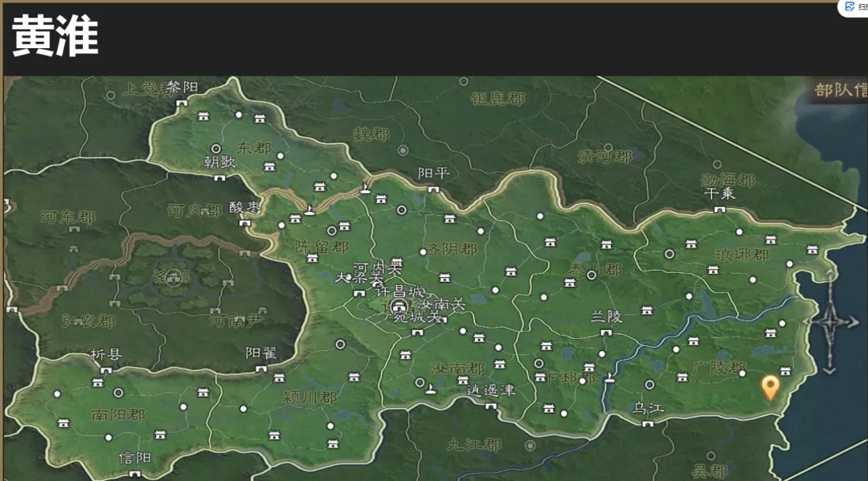This screenshot has height=481, width=868.
Task: Select the ring marker left of 东郡
Action: coord(216,149)
